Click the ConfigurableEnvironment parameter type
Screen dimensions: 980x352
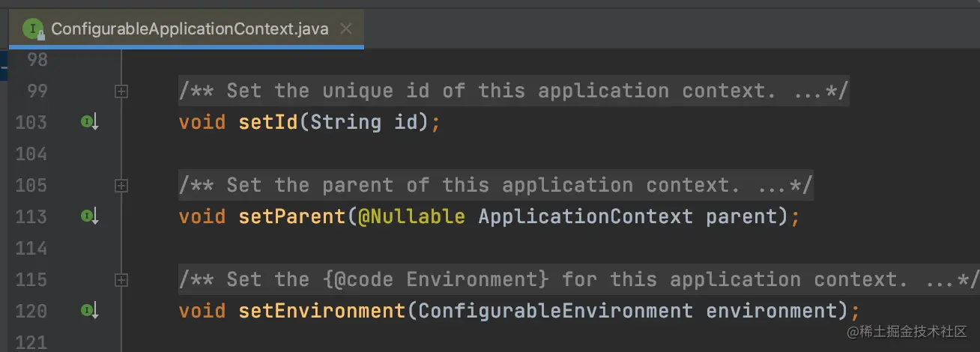point(555,310)
